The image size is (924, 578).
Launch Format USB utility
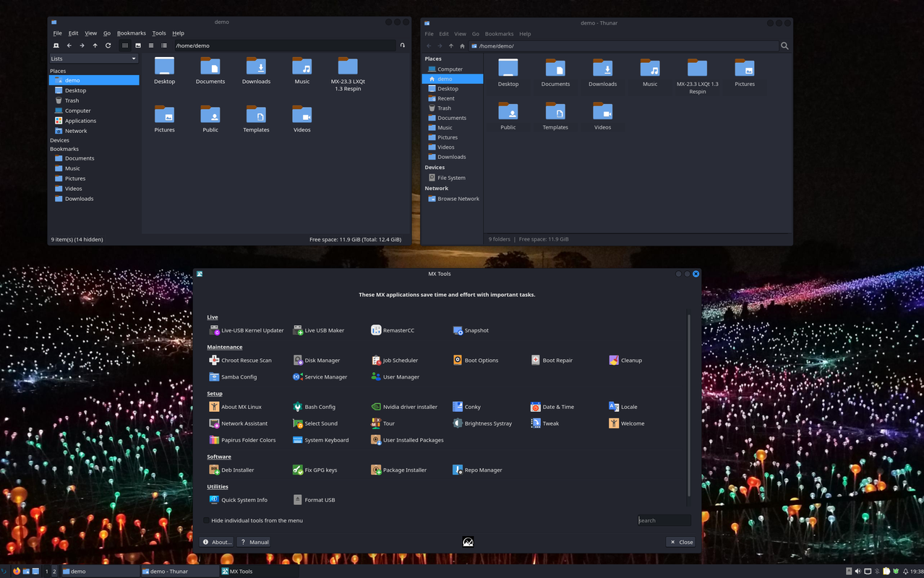(x=314, y=500)
